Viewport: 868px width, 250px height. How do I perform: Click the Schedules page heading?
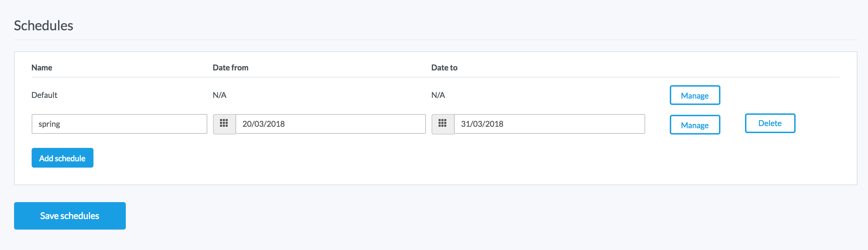pyautogui.click(x=44, y=26)
